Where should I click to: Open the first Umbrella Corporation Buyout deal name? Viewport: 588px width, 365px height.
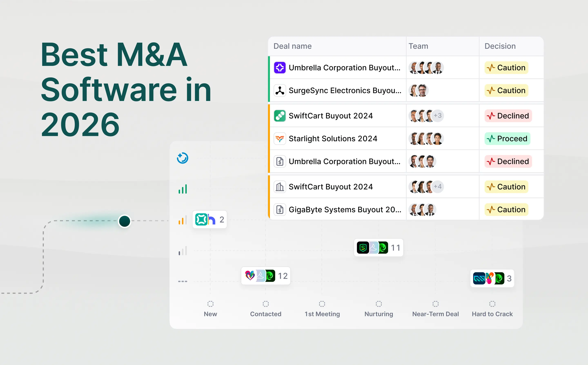pyautogui.click(x=344, y=67)
